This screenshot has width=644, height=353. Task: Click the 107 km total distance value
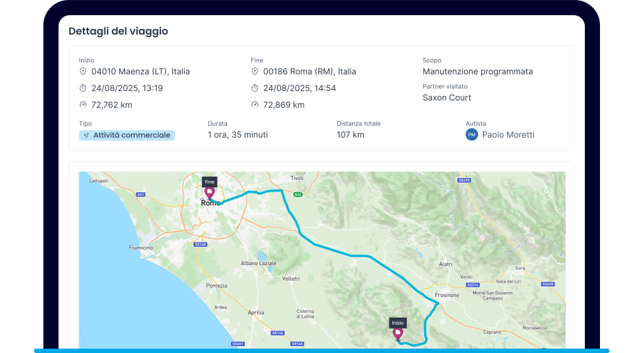(350, 134)
